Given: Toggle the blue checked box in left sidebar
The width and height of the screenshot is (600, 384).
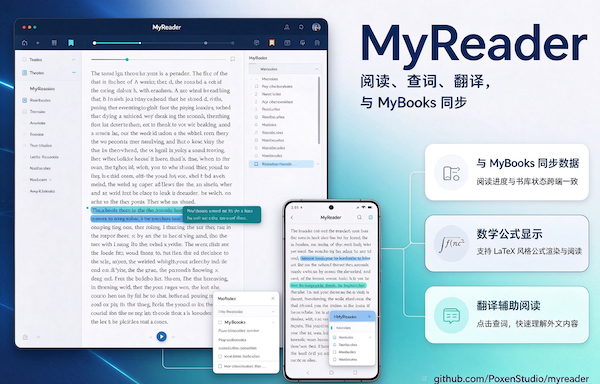Looking at the screenshot, I should click(x=24, y=100).
